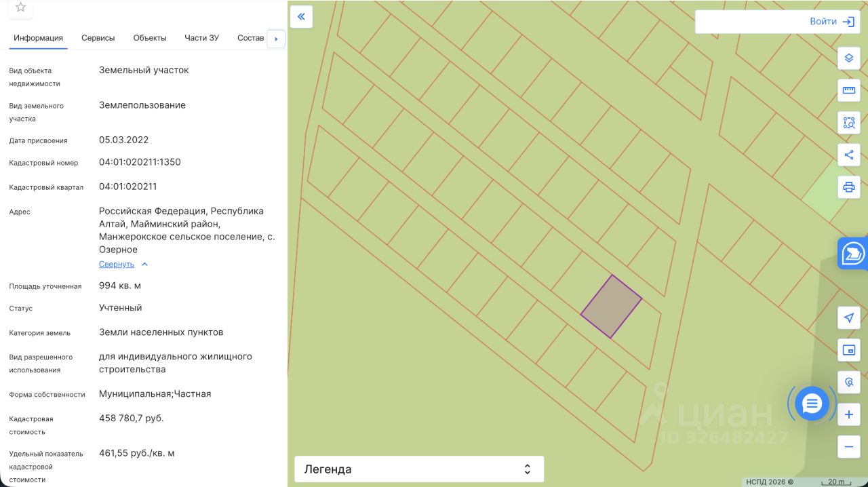Click cadastral number 04:01:020211:1350
Image resolution: width=868 pixels, height=487 pixels.
click(x=140, y=162)
